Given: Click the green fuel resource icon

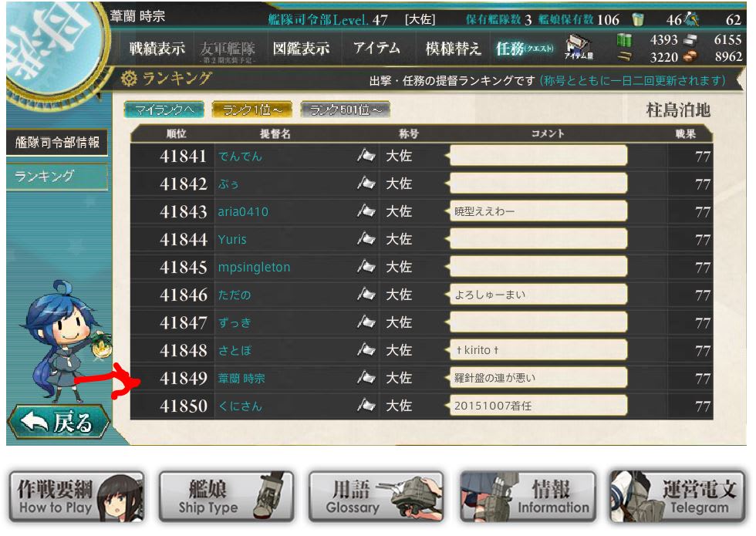Looking at the screenshot, I should coord(624,39).
